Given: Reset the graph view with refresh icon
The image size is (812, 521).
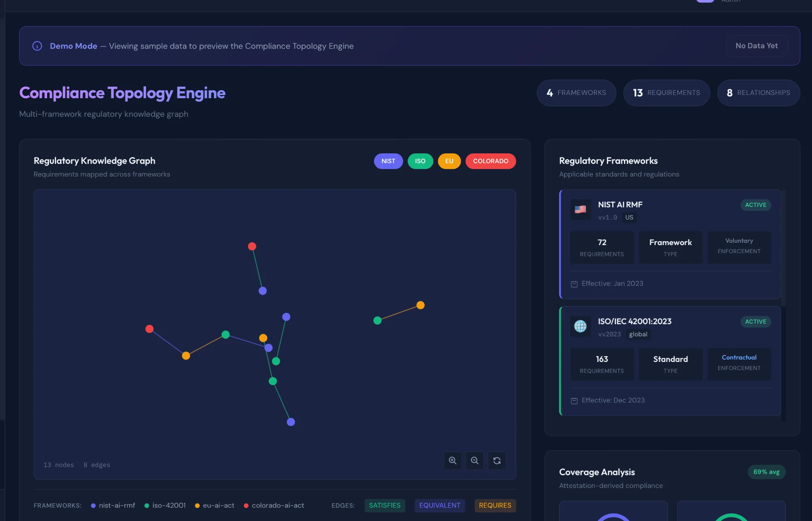Looking at the screenshot, I should click(497, 461).
